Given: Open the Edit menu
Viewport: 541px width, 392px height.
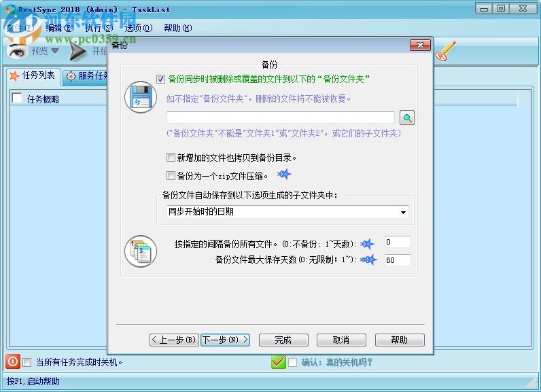Looking at the screenshot, I should tap(60, 28).
